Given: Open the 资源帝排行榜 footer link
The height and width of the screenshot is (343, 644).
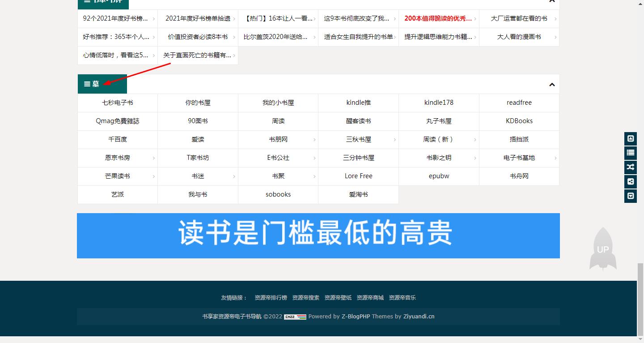Looking at the screenshot, I should pyautogui.click(x=270, y=297).
